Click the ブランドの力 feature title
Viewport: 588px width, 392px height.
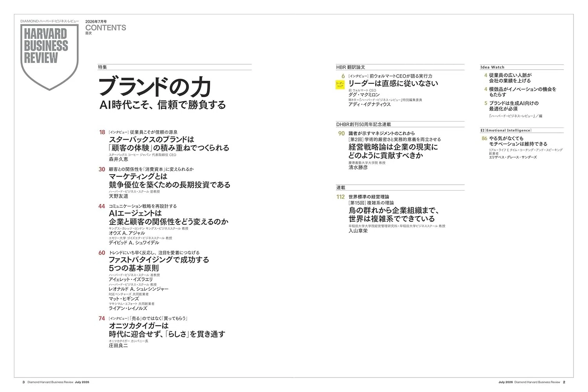pyautogui.click(x=155, y=87)
